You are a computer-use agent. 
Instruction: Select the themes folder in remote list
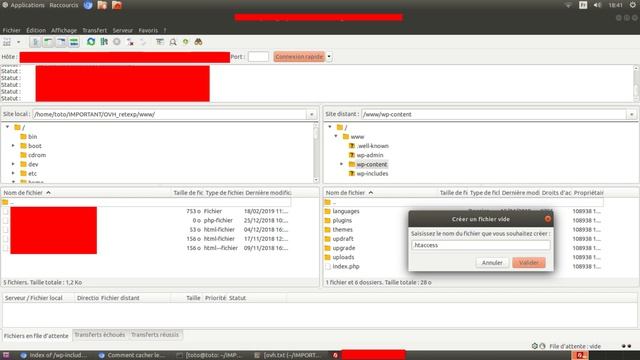coord(342,229)
